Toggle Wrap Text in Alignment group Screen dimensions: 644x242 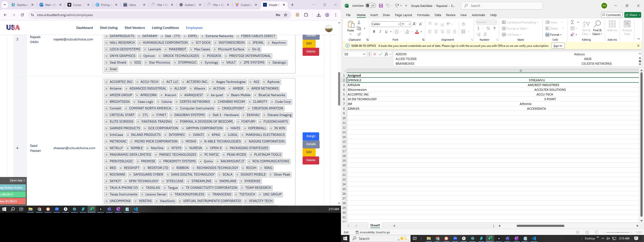464,24
